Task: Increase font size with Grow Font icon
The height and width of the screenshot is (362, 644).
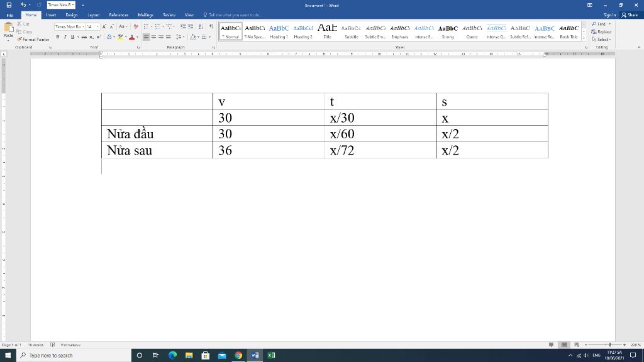Action: point(104,26)
